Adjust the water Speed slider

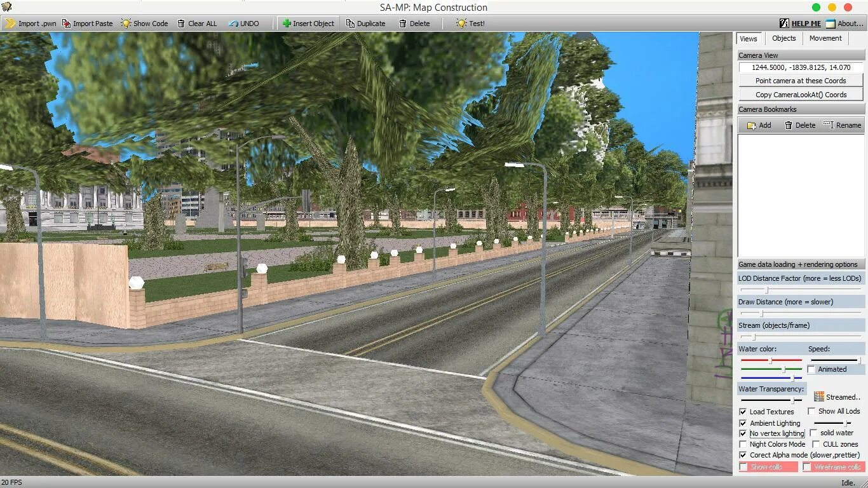pos(836,360)
